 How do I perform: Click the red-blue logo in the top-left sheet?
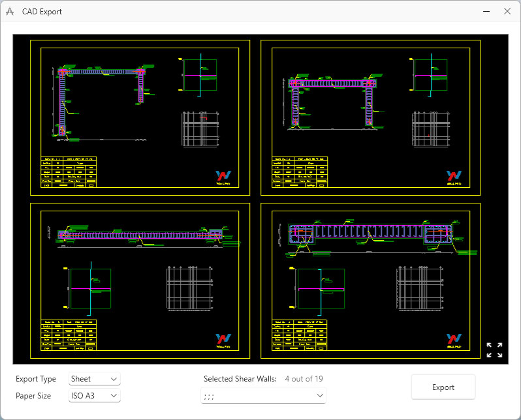[x=223, y=177]
